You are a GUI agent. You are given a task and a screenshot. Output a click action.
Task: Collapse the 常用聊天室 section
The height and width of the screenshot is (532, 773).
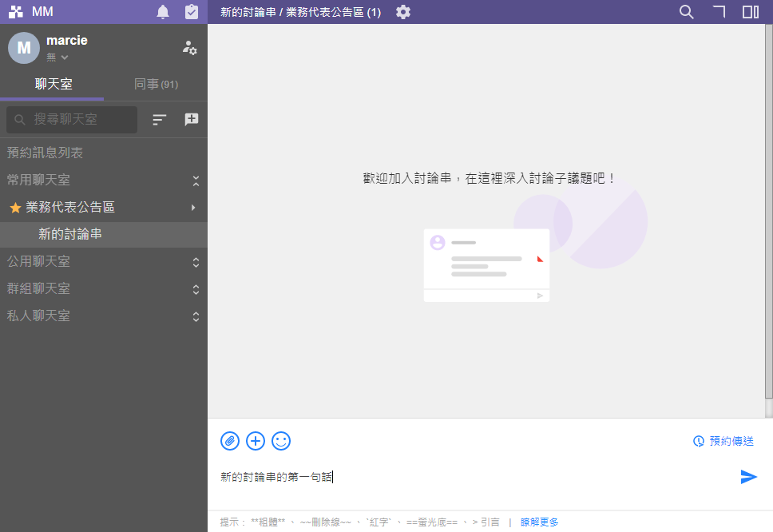[196, 181]
